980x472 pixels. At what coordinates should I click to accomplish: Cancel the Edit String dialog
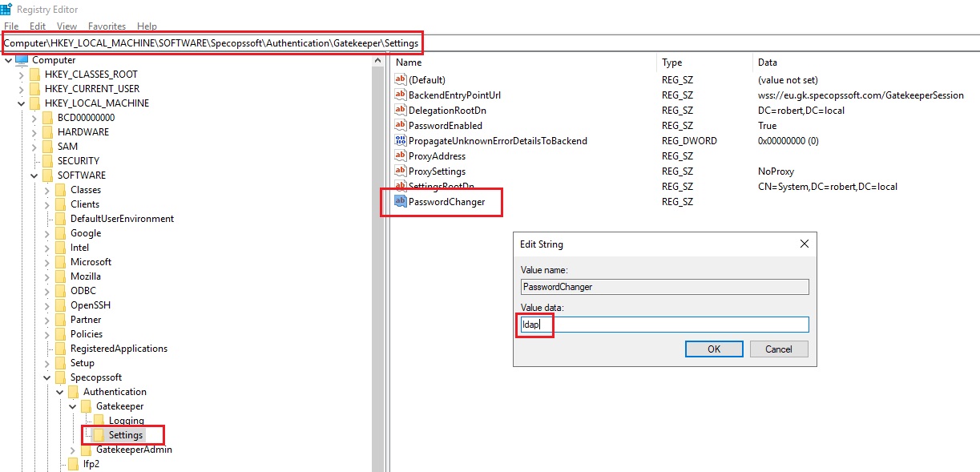779,349
